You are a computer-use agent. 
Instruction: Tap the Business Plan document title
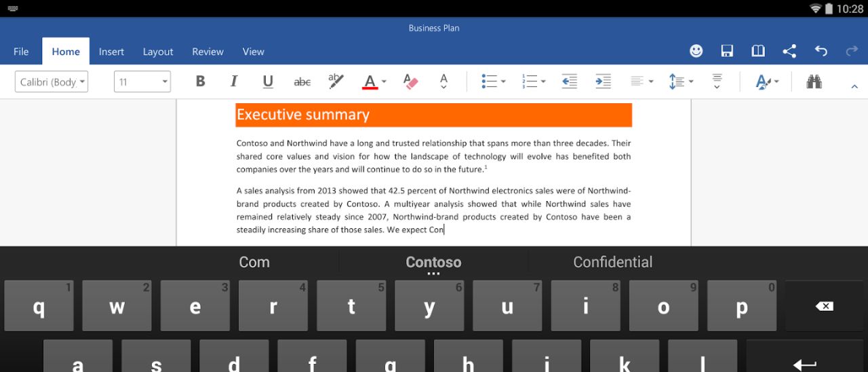click(434, 28)
